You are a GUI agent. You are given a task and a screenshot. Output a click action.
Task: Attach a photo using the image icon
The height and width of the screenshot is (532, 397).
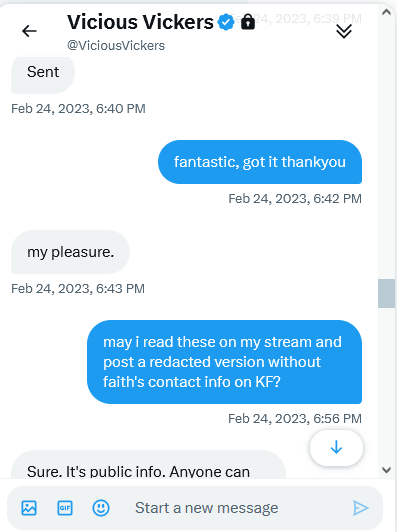[x=29, y=508]
